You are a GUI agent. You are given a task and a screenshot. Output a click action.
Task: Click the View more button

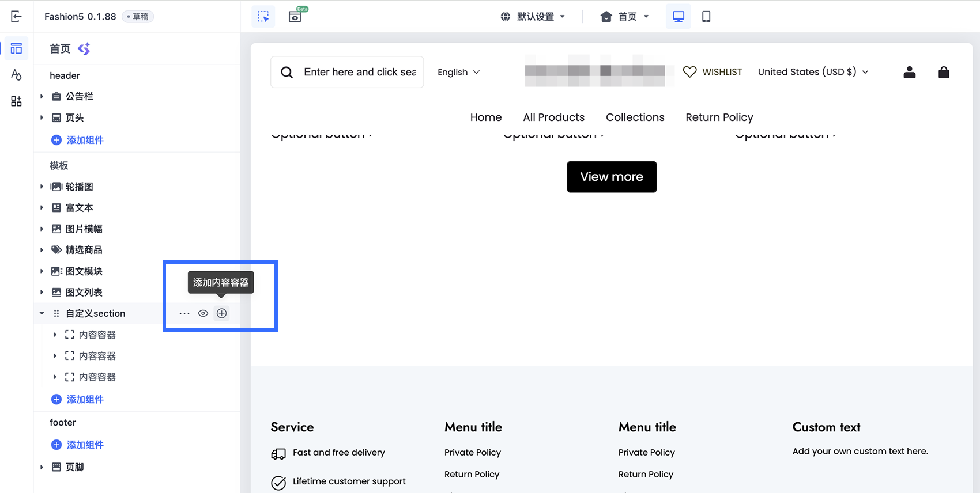(612, 177)
